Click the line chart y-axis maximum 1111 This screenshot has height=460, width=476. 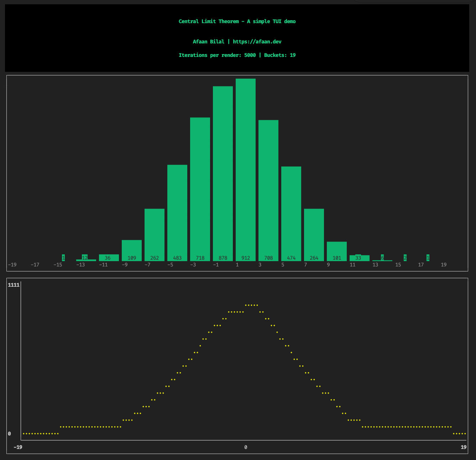point(14,285)
